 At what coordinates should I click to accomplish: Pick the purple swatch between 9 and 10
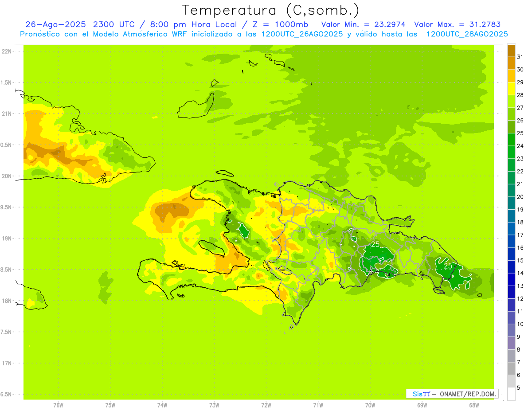[x=511, y=330]
